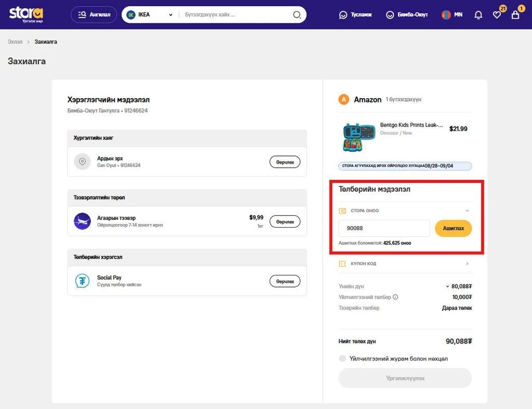Click the 90,088₮ total amount
Screen dimensions: 532x409
459,341
